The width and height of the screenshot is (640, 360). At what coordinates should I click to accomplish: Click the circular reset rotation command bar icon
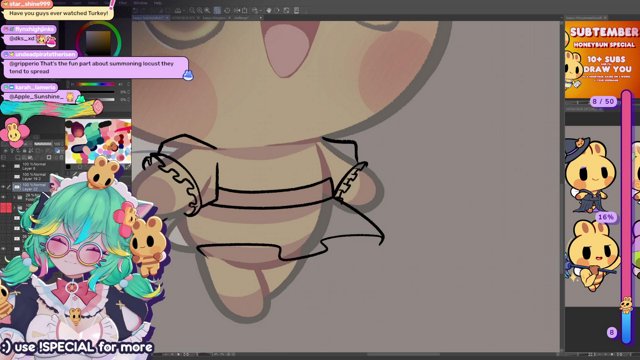coord(227,10)
